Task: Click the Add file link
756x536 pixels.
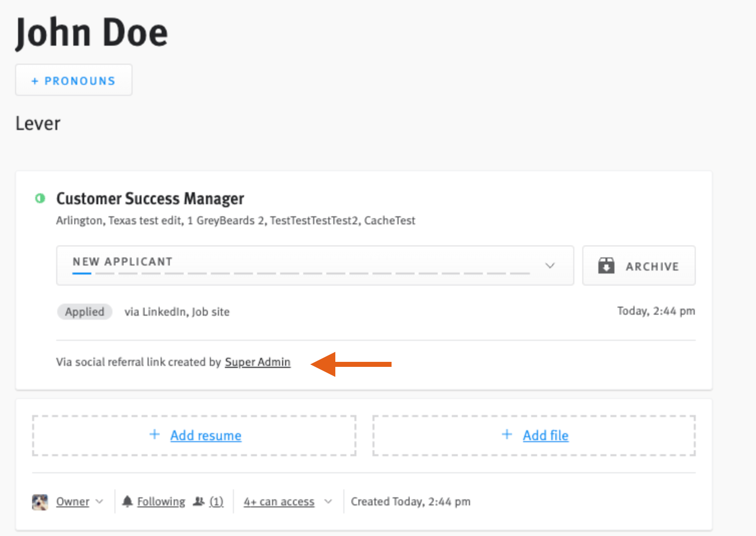Action: (x=546, y=435)
